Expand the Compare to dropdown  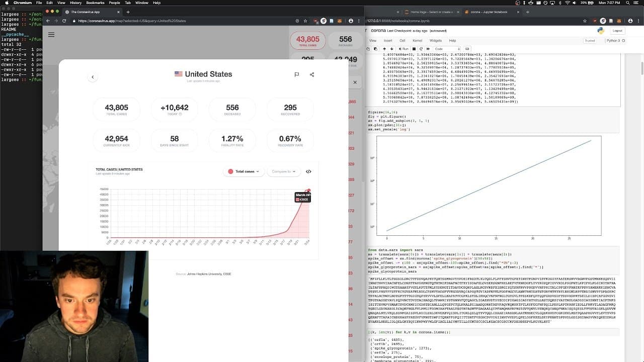(x=283, y=171)
